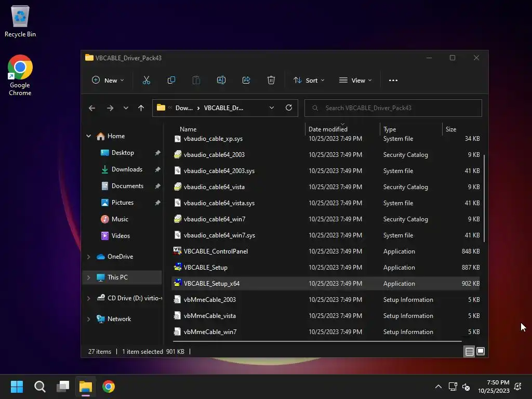Open the New item dropdown
This screenshot has width=532, height=399.
(x=108, y=81)
